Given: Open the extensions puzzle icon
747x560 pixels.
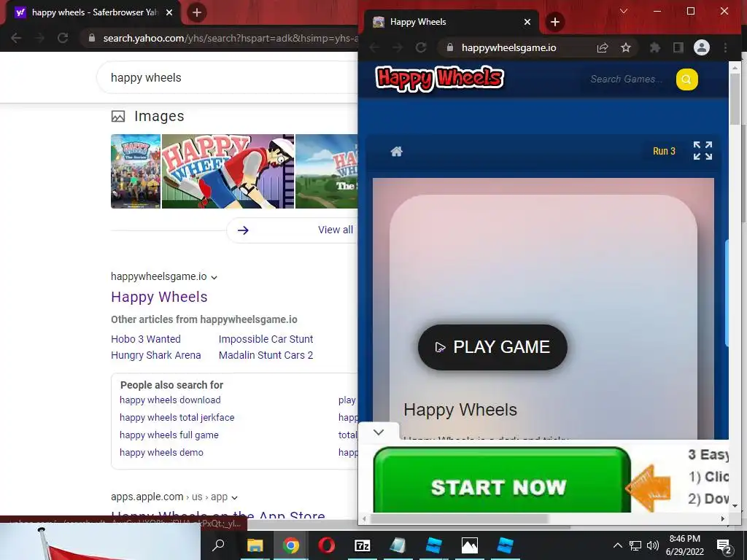Looking at the screenshot, I should (655, 47).
